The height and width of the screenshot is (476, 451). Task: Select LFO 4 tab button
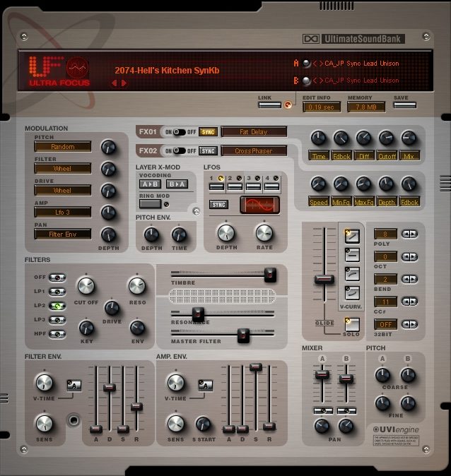[271, 186]
